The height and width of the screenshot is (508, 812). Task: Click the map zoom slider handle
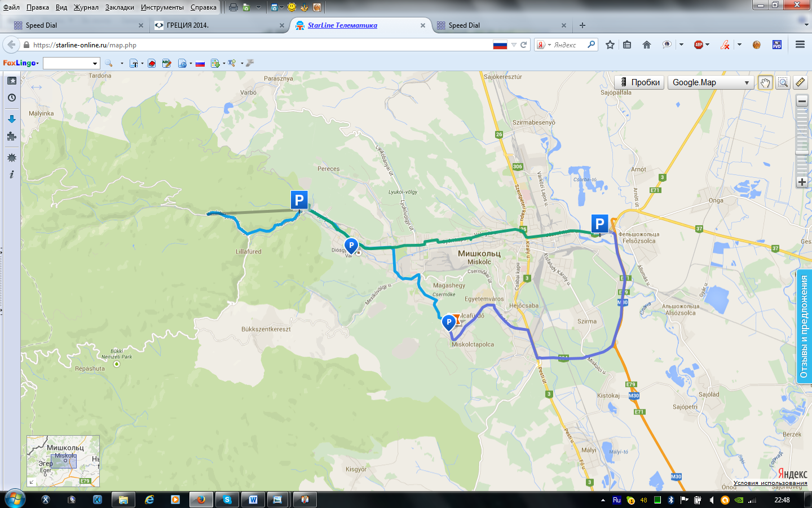802,152
